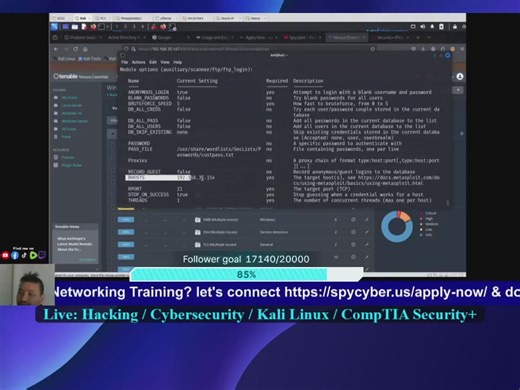Image resolution: width=520 pixels, height=390 pixels.
Task: Switch to the Nessus Essentials browser tab
Action: point(346,38)
